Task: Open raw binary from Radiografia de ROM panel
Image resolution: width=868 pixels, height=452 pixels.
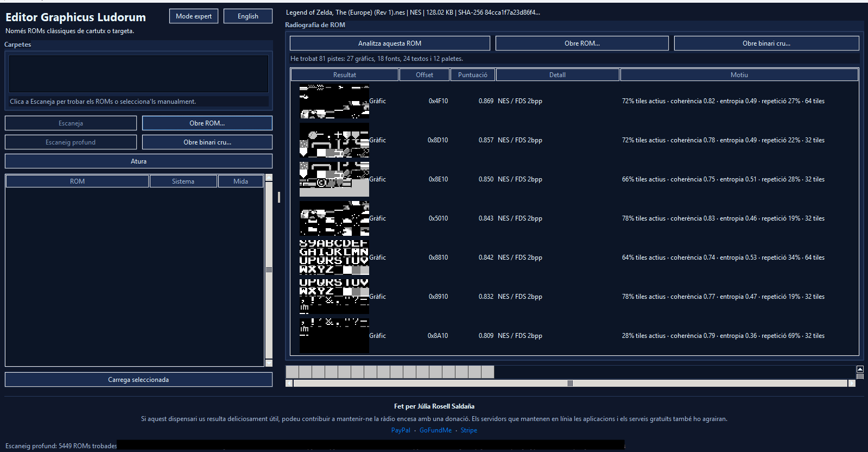Action: (x=766, y=43)
